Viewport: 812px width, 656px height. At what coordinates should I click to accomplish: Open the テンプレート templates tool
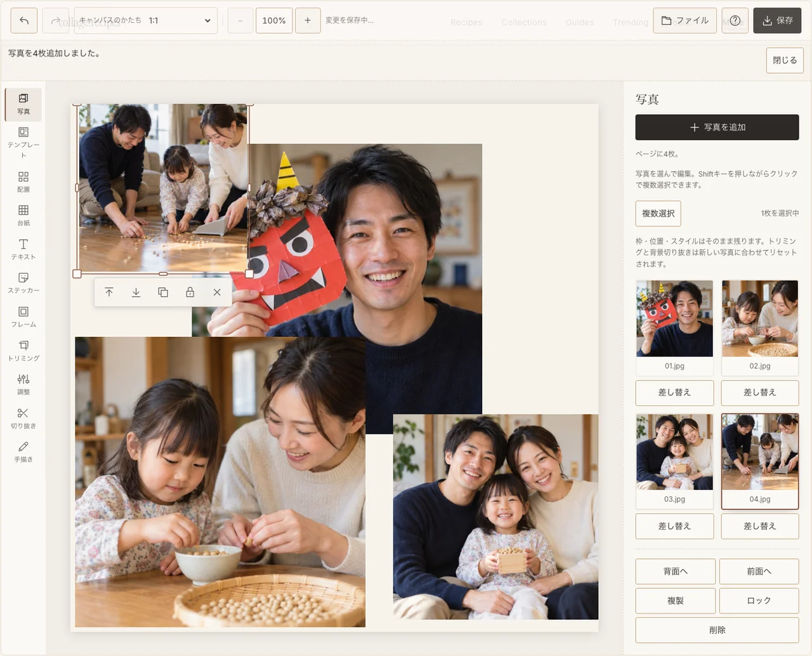(x=23, y=143)
